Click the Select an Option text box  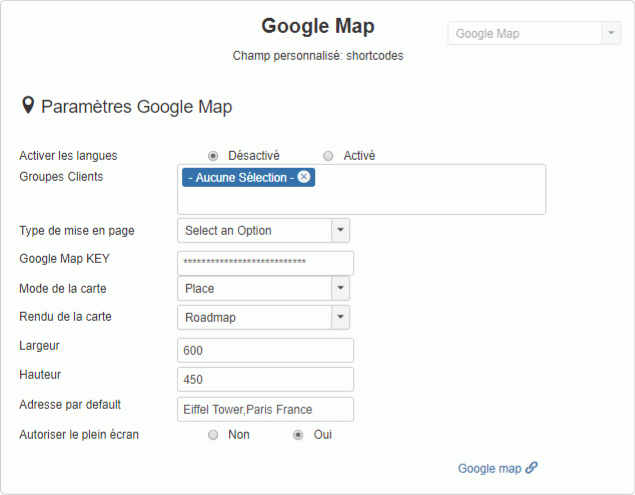tap(254, 230)
